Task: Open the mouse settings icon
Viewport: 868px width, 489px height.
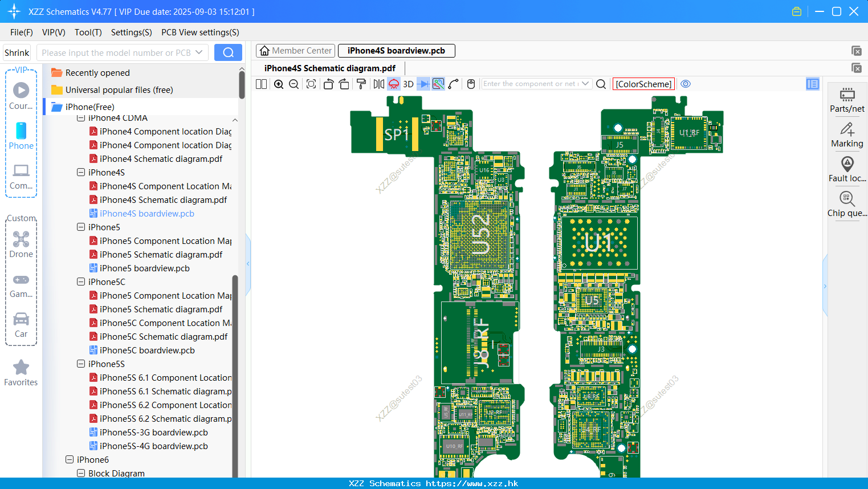Action: (471, 84)
